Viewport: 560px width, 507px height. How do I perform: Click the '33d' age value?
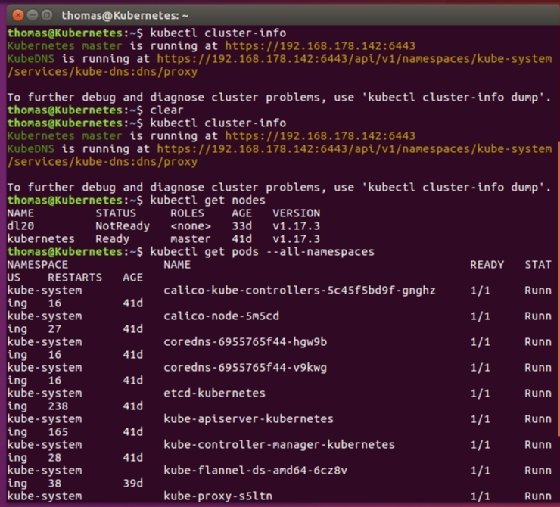242,226
